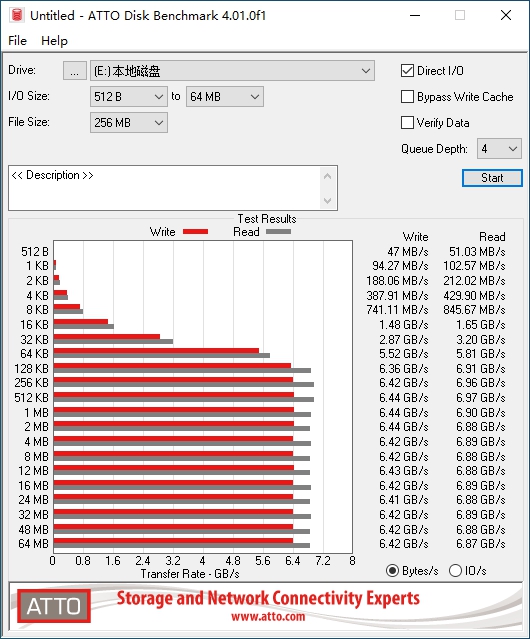Open the Queue Depth dropdown
The width and height of the screenshot is (530, 639).
coord(499,149)
